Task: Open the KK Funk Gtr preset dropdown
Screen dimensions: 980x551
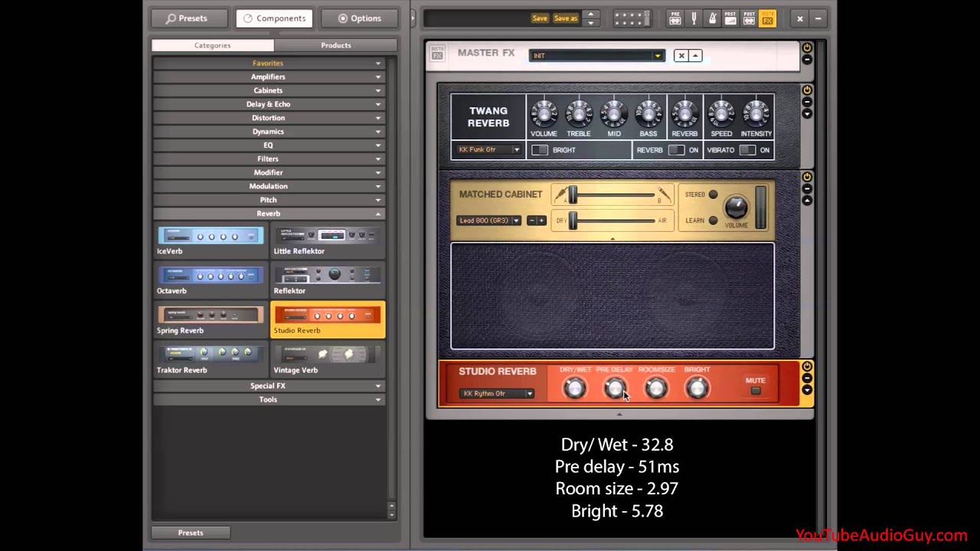Action: [x=488, y=150]
